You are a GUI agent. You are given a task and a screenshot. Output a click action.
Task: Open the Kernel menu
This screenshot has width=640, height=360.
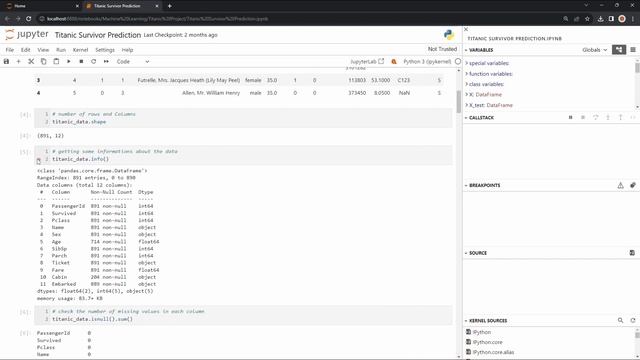click(80, 50)
